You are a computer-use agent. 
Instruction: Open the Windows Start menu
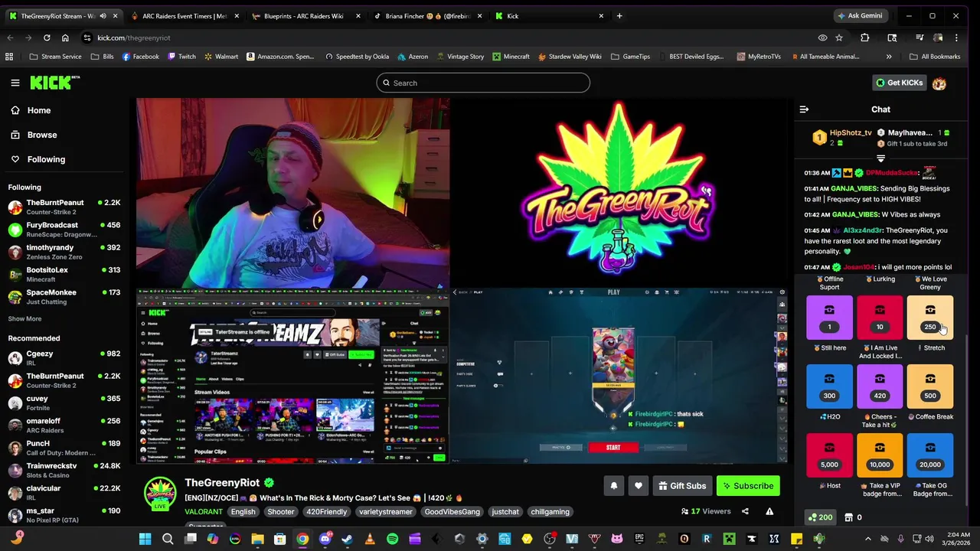coord(145,539)
